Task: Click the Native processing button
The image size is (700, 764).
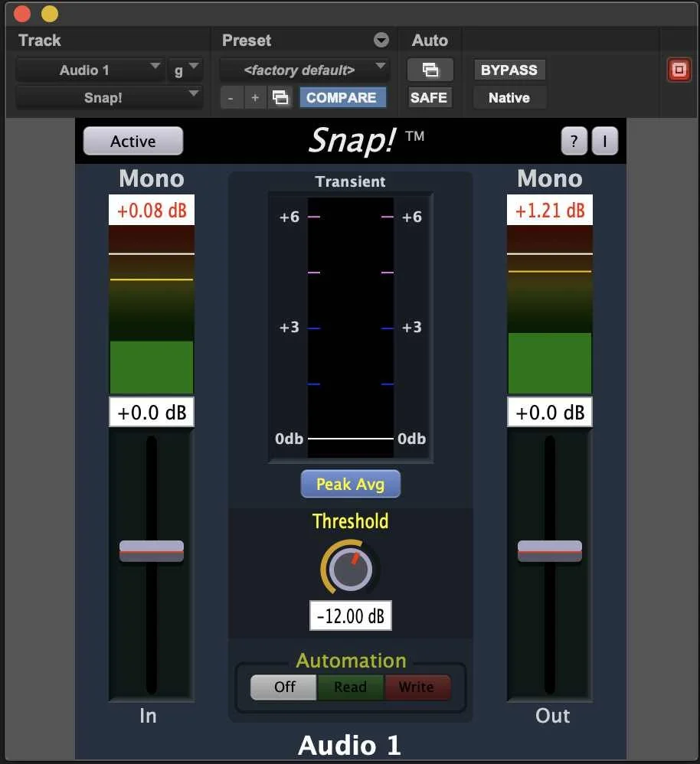Action: (509, 97)
